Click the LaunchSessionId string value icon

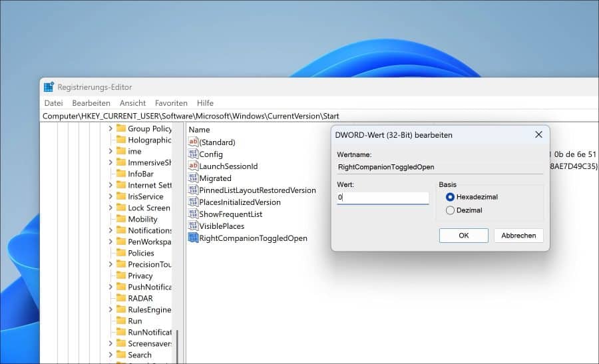tap(194, 166)
